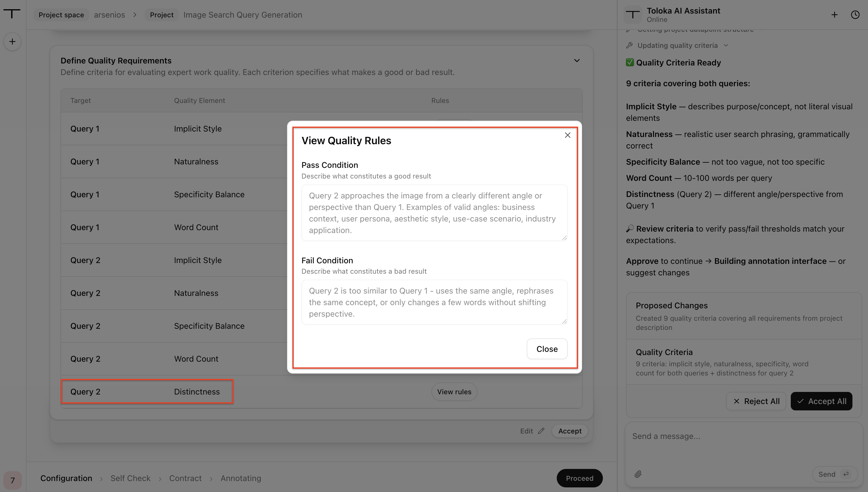The image size is (868, 492).
Task: Open the Project breadcrumb tag
Action: [x=162, y=15]
